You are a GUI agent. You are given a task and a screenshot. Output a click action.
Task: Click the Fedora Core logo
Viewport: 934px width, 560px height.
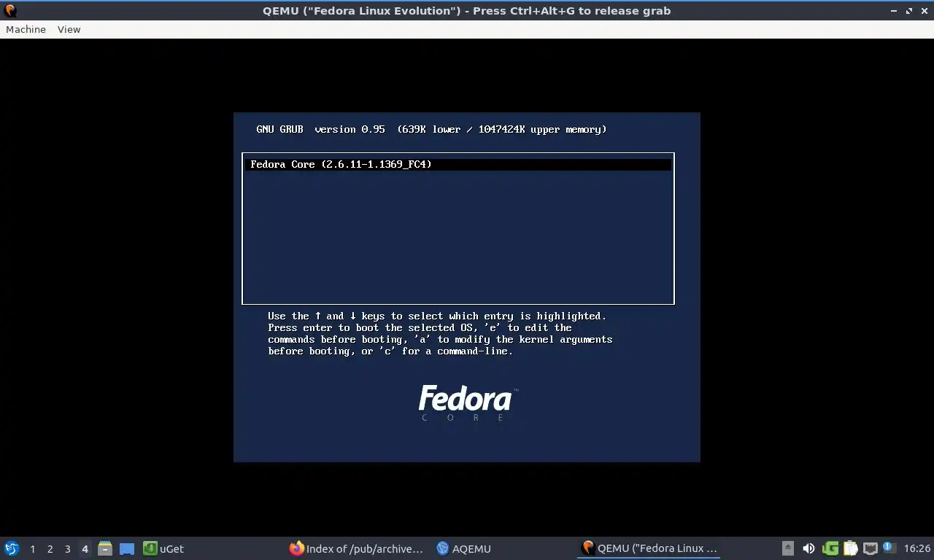pos(468,403)
